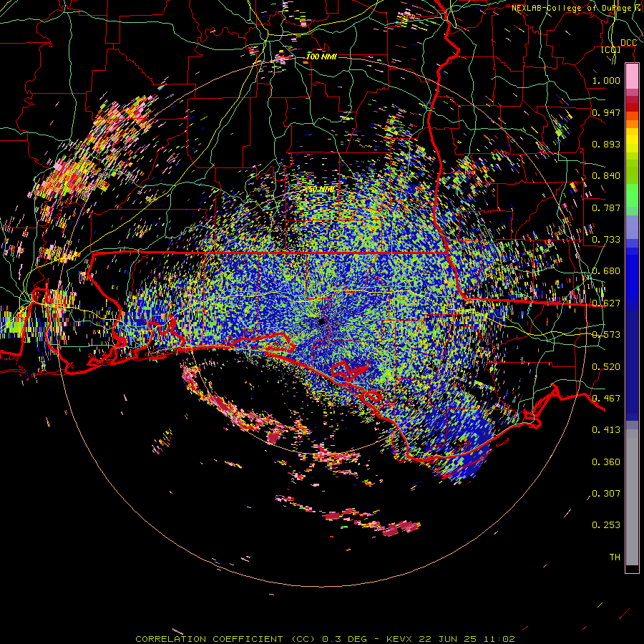This screenshot has width=644, height=644.
Task: Click the 1.000 legend value
Action: 606,80
